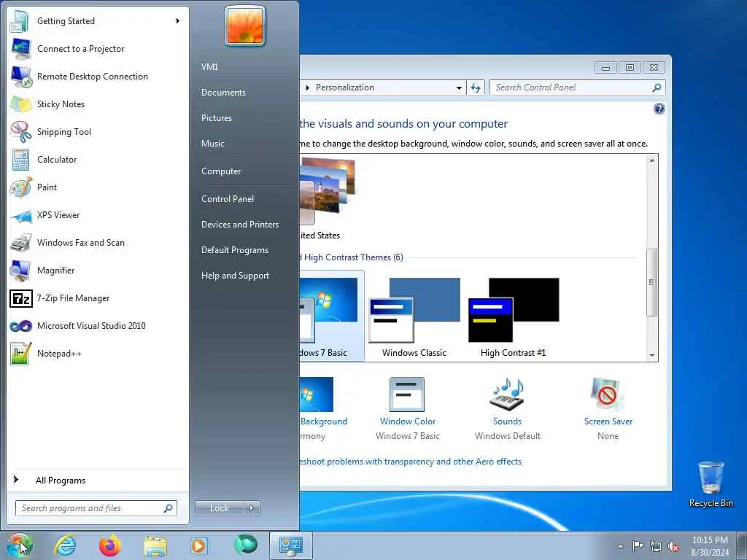
Task: Open Notepad++
Action: coord(97,354)
